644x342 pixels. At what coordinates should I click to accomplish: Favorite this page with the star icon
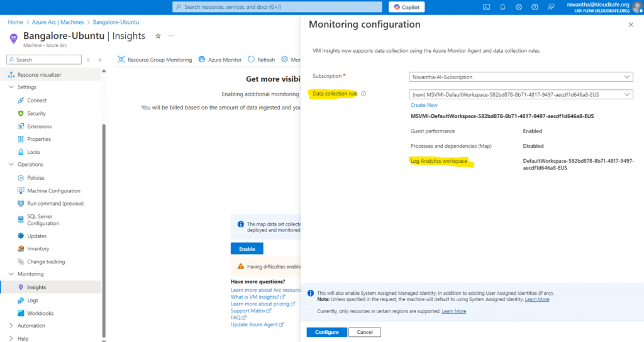158,36
